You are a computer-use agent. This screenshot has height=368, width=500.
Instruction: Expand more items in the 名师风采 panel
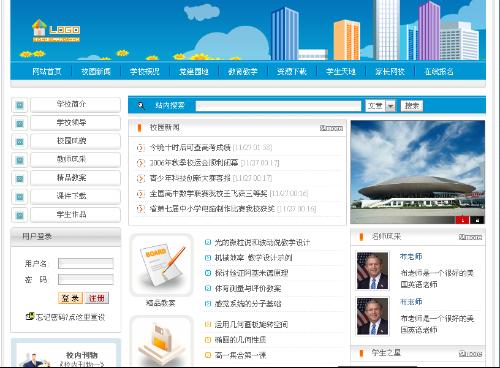coord(470,237)
